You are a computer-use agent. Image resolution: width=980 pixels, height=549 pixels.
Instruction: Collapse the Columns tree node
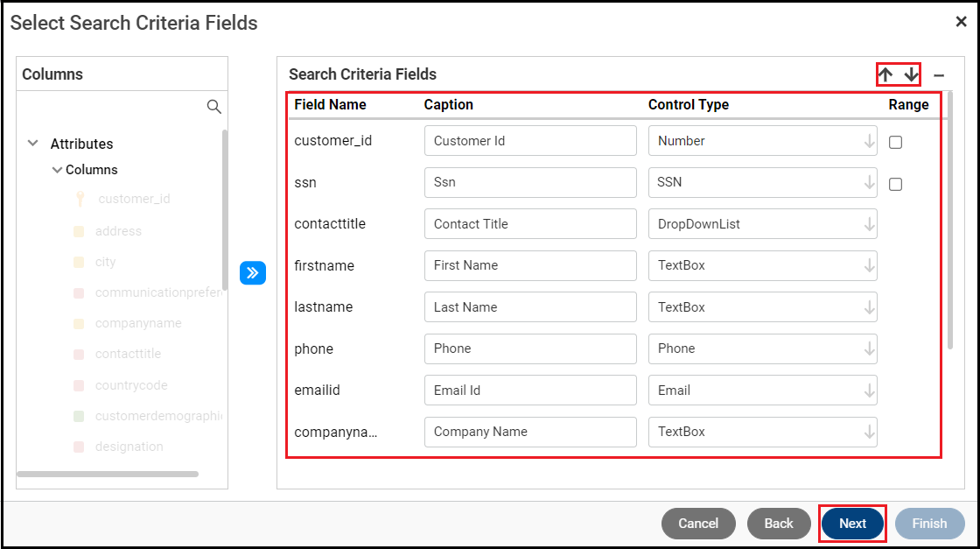coord(57,170)
